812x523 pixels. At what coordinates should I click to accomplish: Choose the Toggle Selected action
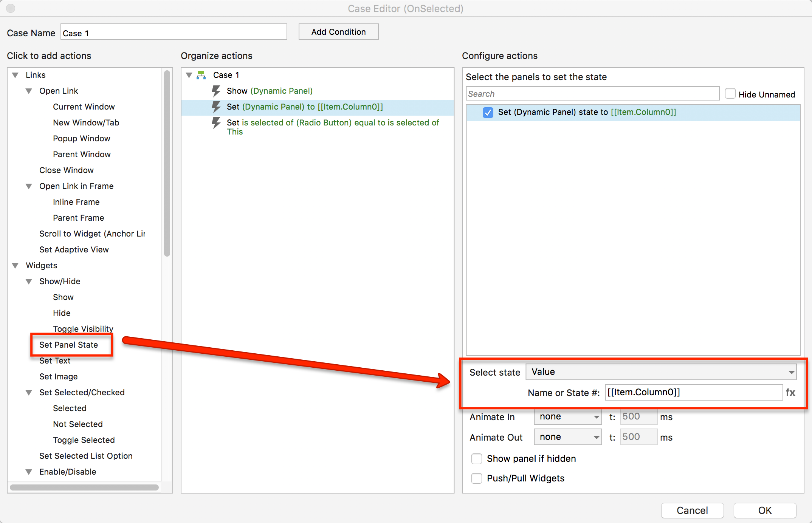click(x=84, y=440)
